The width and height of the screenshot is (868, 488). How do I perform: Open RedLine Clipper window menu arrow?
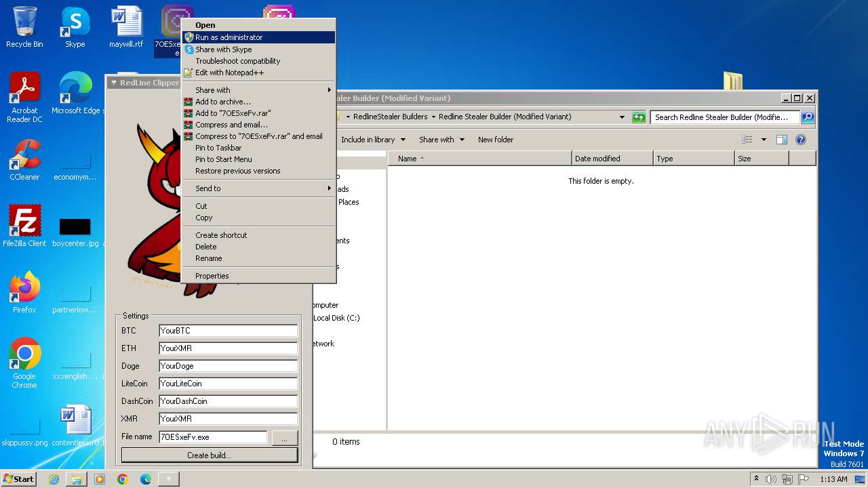(x=114, y=83)
